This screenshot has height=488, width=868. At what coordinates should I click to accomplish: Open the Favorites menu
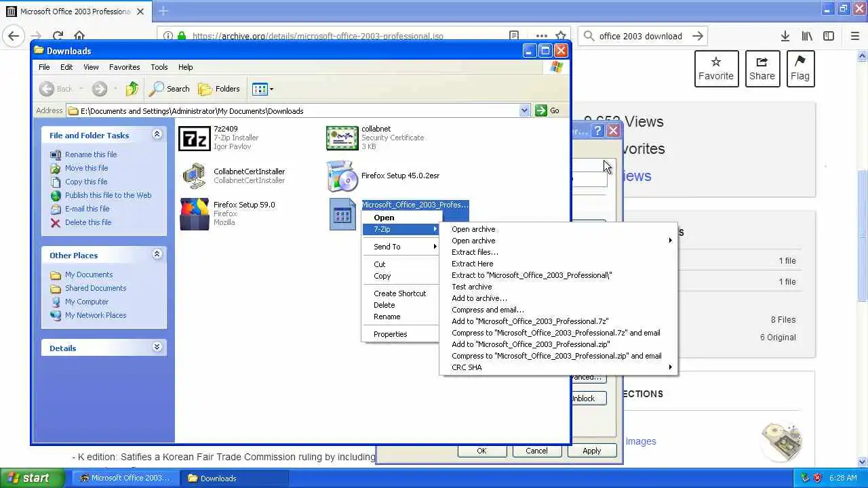click(124, 67)
